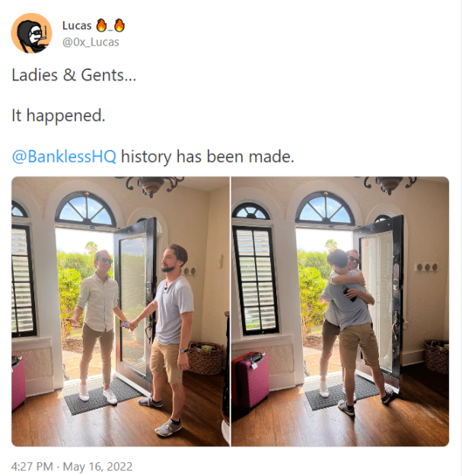Click the chandelier in the left photo
462x476 pixels.
[150, 186]
